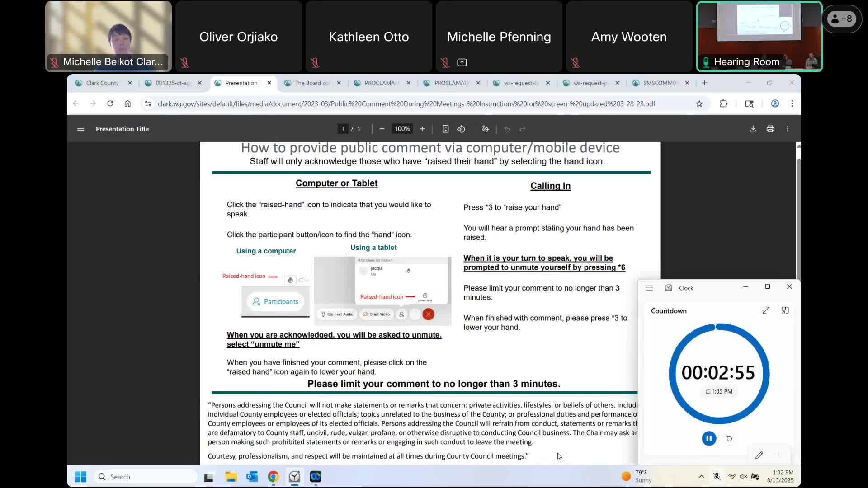Expand countdown timer to full view
Viewport: 868px width, 488px height.
(766, 310)
